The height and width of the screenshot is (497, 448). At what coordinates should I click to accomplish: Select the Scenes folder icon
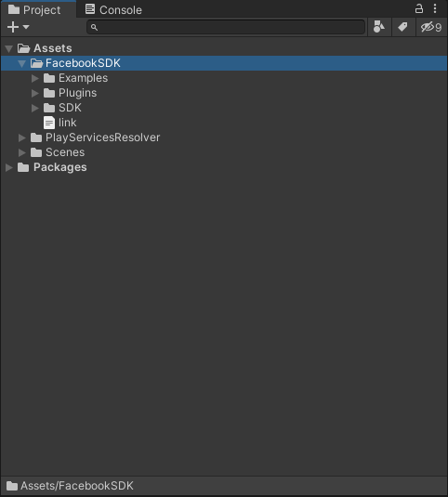(x=36, y=152)
